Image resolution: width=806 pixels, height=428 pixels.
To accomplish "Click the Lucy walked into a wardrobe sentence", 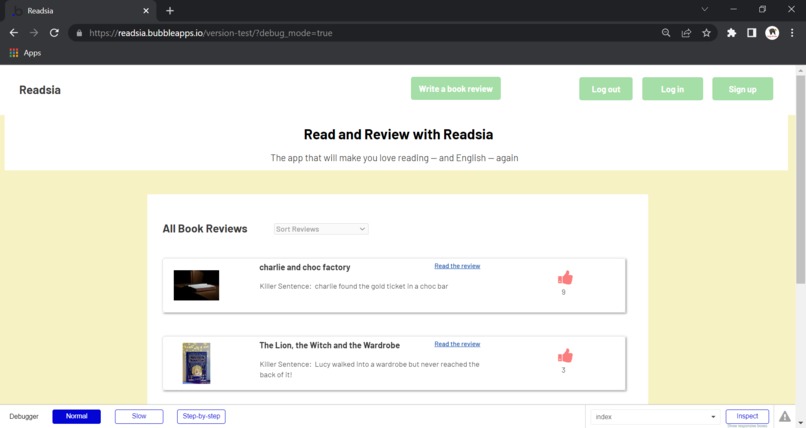I will pyautogui.click(x=370, y=369).
